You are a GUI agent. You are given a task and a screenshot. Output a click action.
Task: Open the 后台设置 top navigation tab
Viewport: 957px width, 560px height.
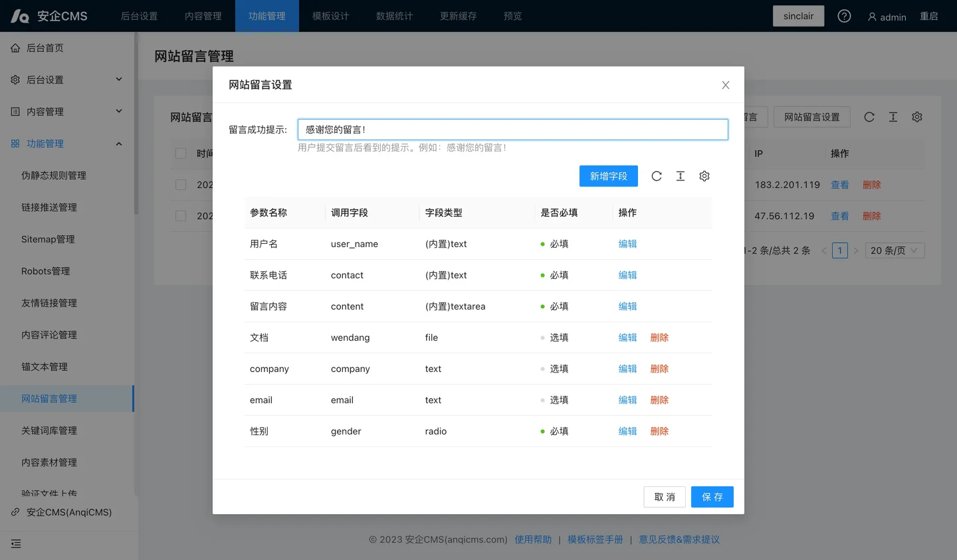tap(140, 16)
